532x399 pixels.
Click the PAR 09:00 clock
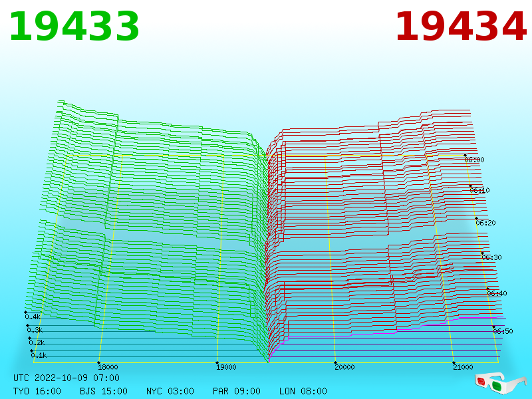coord(237,391)
